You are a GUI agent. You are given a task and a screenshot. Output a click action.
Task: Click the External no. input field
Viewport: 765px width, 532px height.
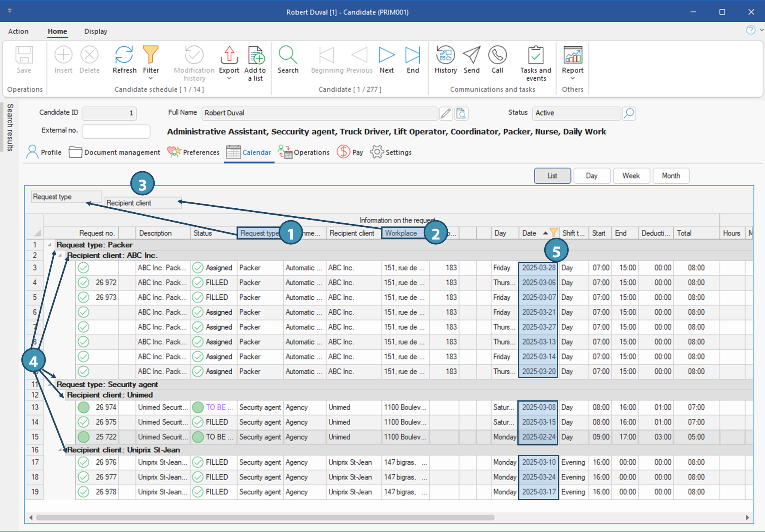116,131
